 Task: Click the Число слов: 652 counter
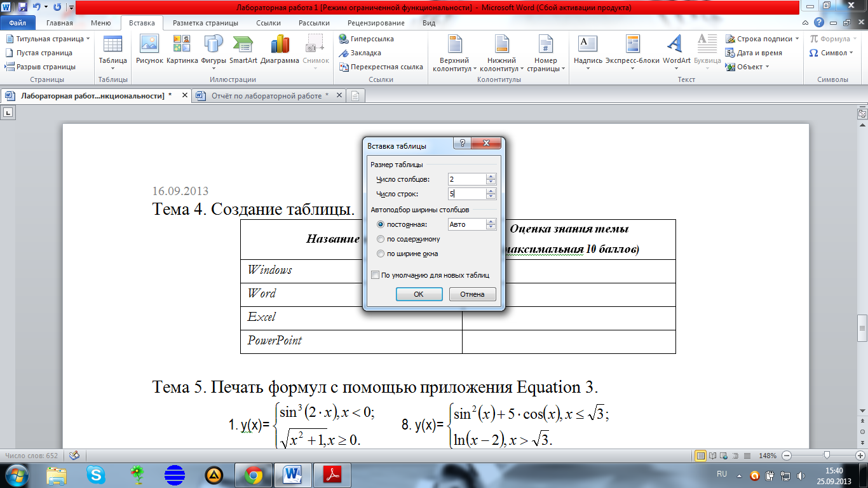click(x=31, y=456)
